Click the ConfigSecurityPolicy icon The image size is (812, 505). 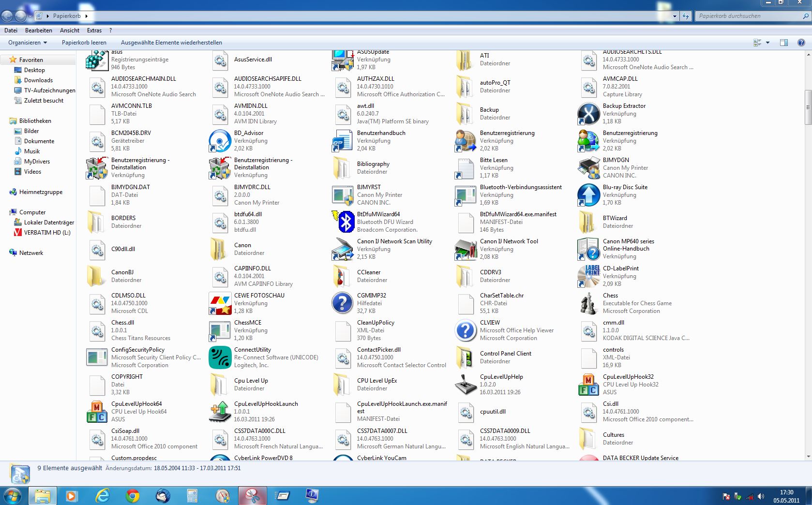point(97,357)
